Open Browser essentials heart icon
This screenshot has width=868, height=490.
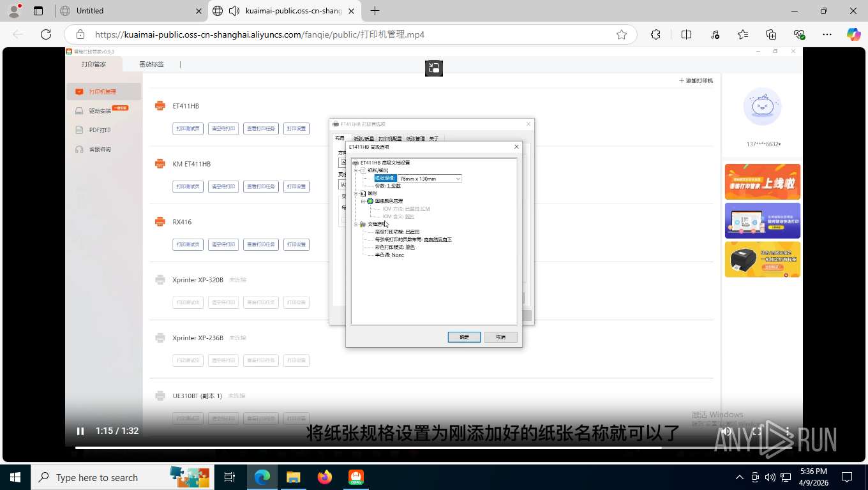tap(799, 34)
